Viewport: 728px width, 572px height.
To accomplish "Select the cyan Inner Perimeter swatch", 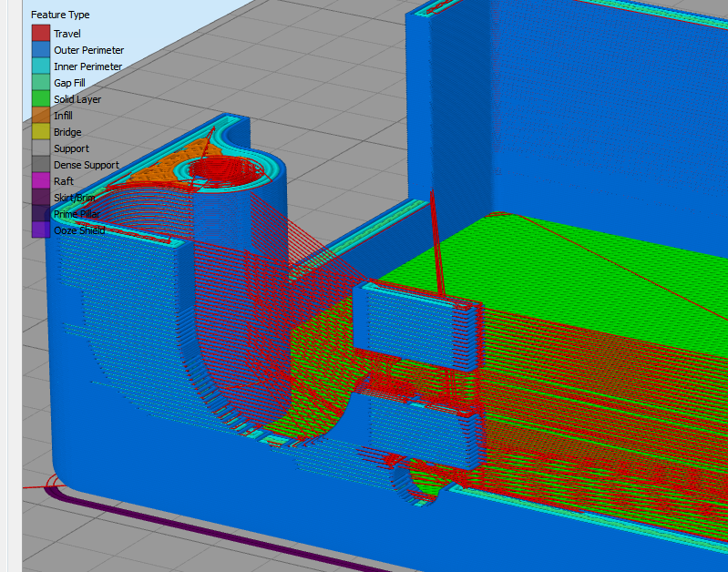I will pos(40,66).
